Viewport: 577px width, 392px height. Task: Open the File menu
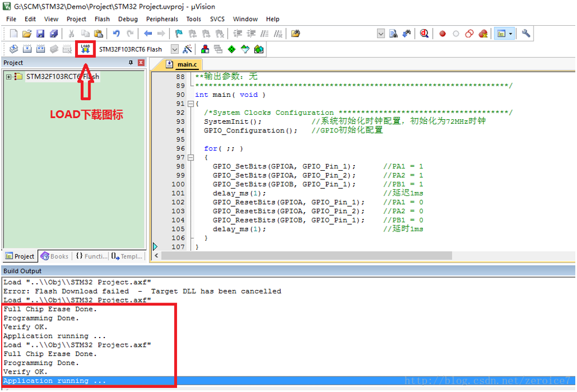pos(11,19)
